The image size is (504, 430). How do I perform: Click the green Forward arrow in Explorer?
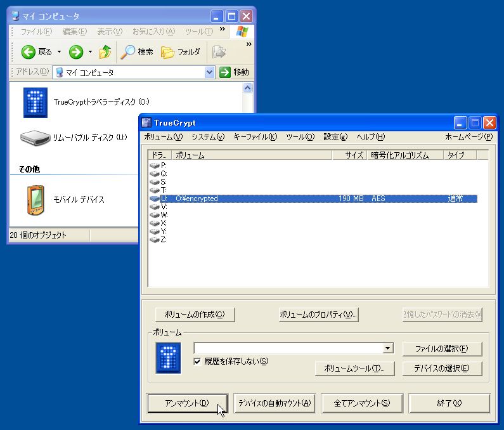point(76,52)
